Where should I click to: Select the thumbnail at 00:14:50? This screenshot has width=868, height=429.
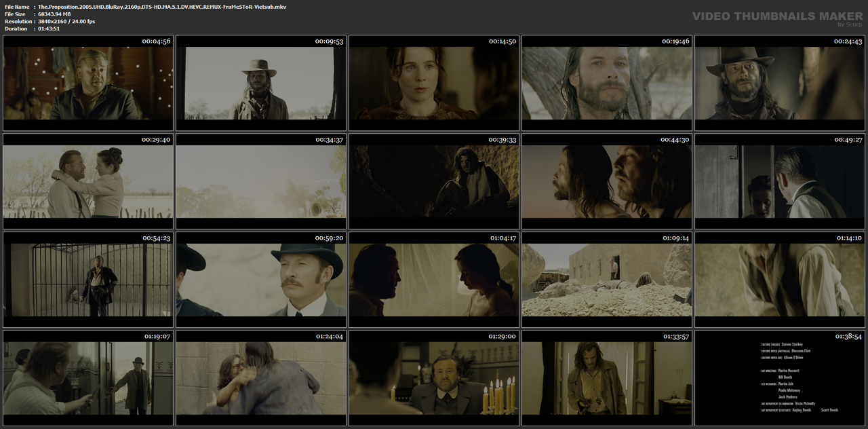434,83
